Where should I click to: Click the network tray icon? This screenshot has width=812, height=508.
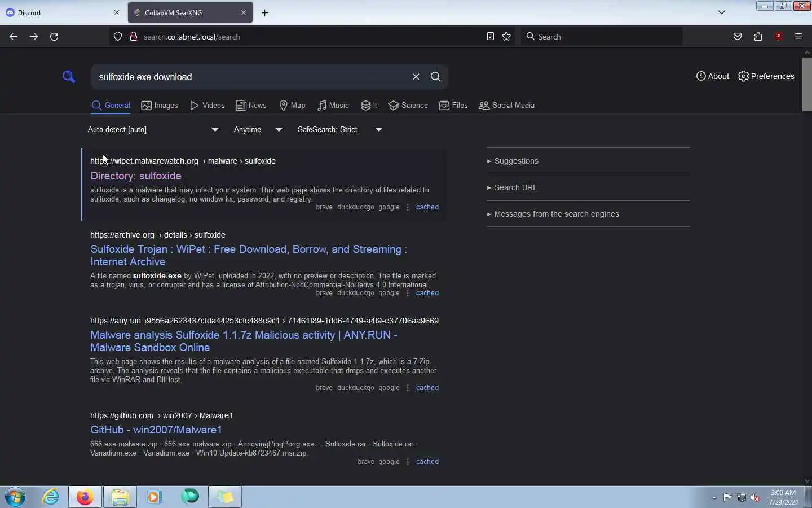742,498
